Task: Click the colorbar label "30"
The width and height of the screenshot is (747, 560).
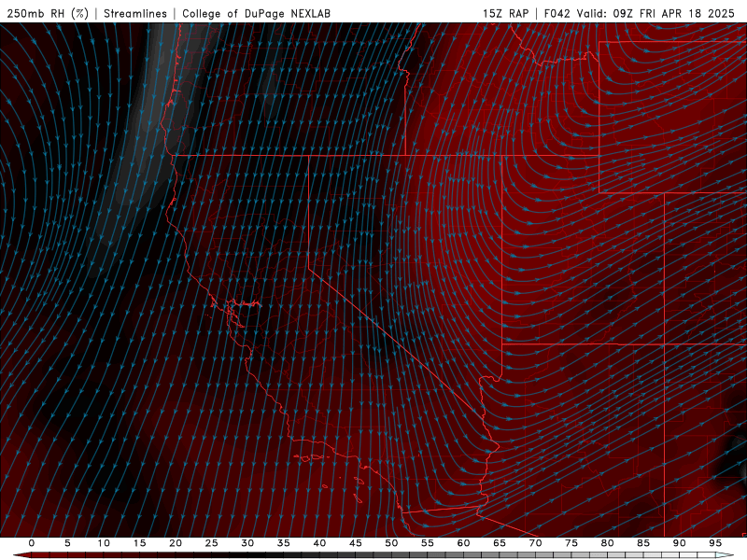Action: [x=247, y=543]
